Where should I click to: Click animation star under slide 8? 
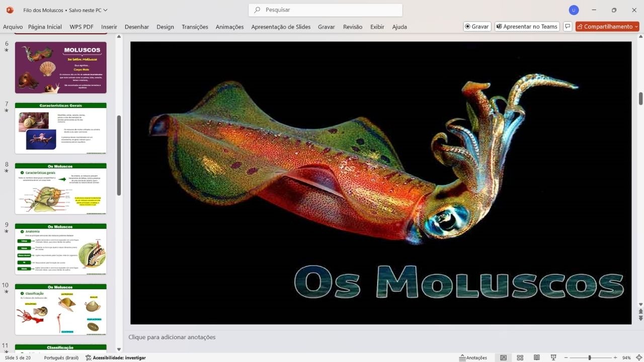[7, 171]
